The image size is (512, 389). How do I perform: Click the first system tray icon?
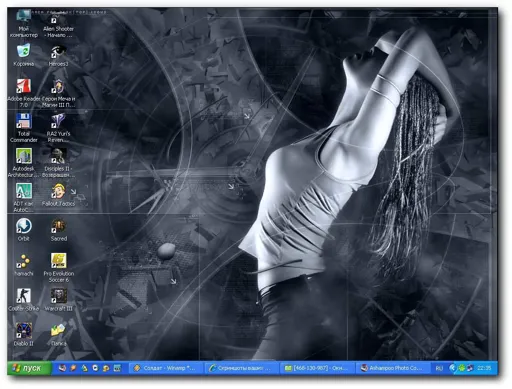[x=452, y=368]
